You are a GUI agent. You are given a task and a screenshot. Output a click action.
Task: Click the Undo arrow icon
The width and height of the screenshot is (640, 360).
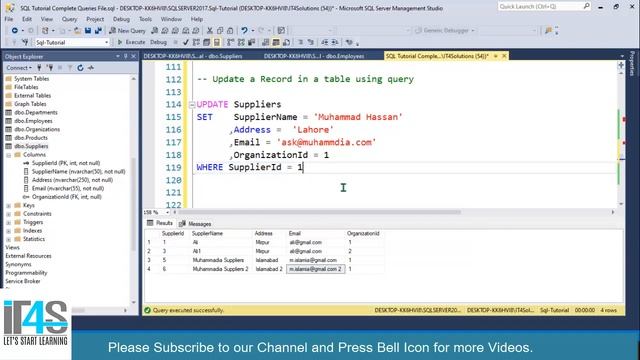tap(244, 31)
